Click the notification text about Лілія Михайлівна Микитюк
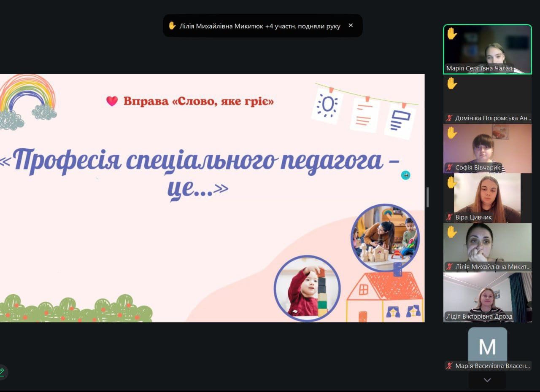 point(260,26)
